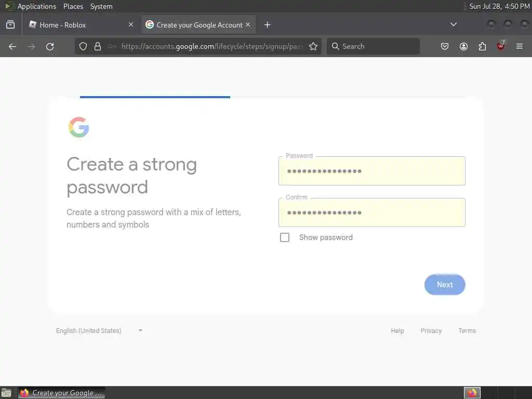Open the Firefox hamburger menu
This screenshot has width=532, height=399.
pos(520,46)
